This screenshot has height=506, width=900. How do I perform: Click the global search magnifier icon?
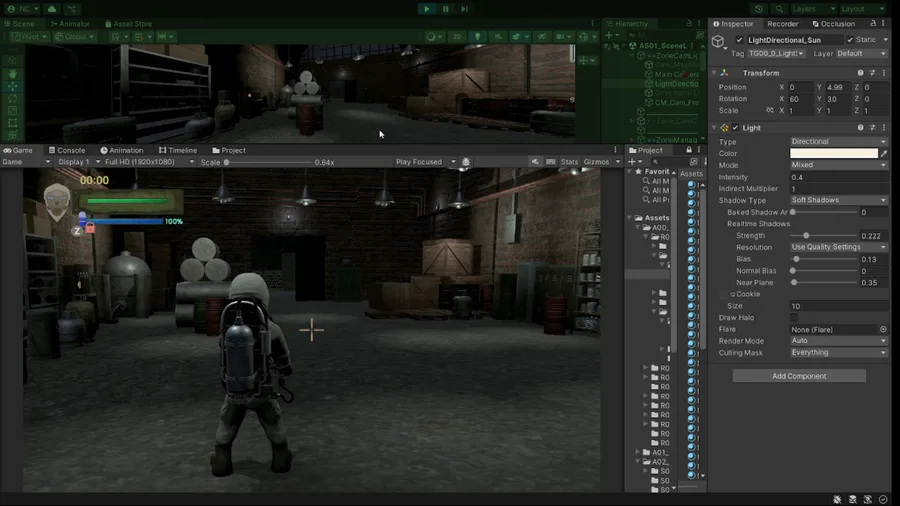coord(779,9)
